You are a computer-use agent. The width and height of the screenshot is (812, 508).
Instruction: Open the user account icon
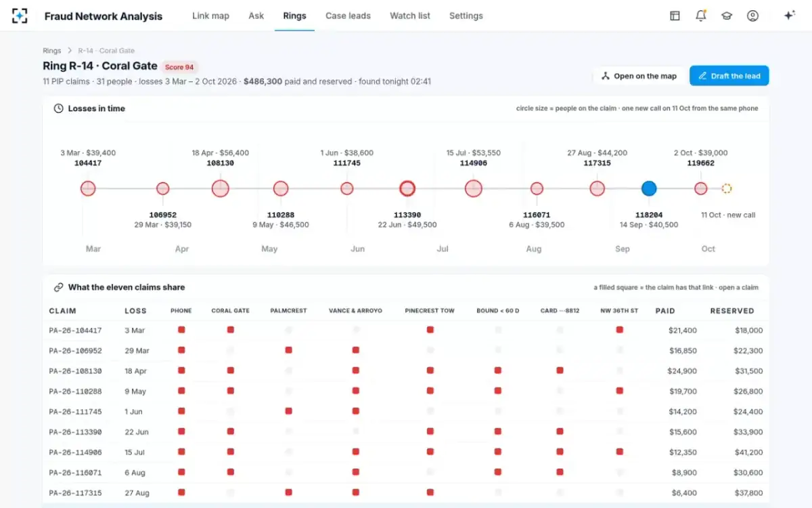point(752,16)
